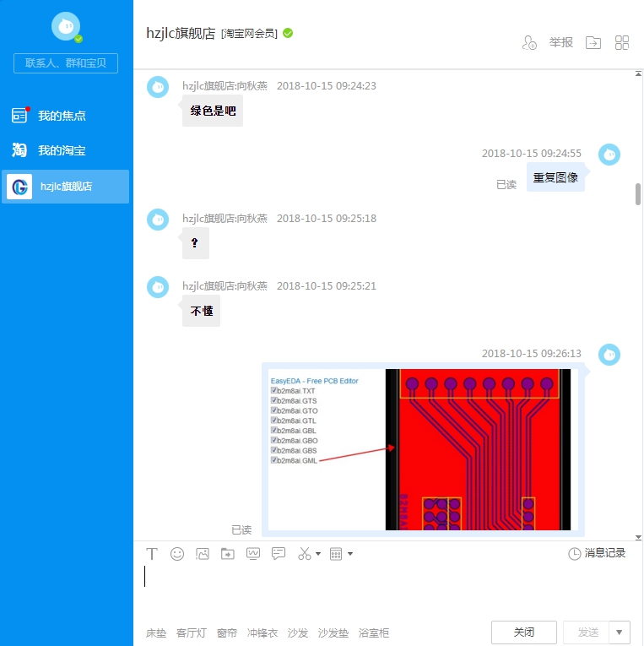This screenshot has width=644, height=646.
Task: Click hzjlc旗舰店 title in chat header
Action: (181, 34)
